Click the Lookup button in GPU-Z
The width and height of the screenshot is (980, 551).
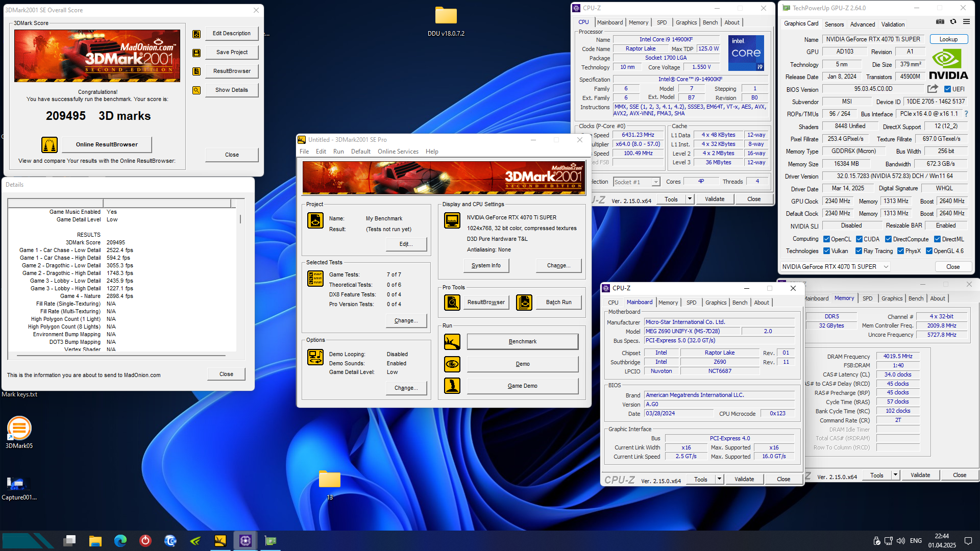[x=948, y=39]
